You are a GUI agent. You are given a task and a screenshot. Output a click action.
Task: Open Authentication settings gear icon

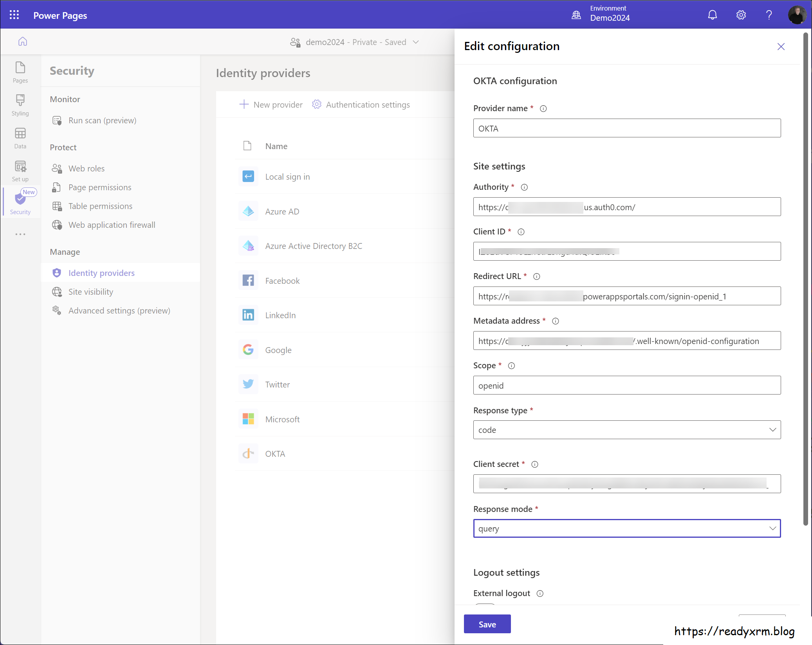(x=316, y=104)
